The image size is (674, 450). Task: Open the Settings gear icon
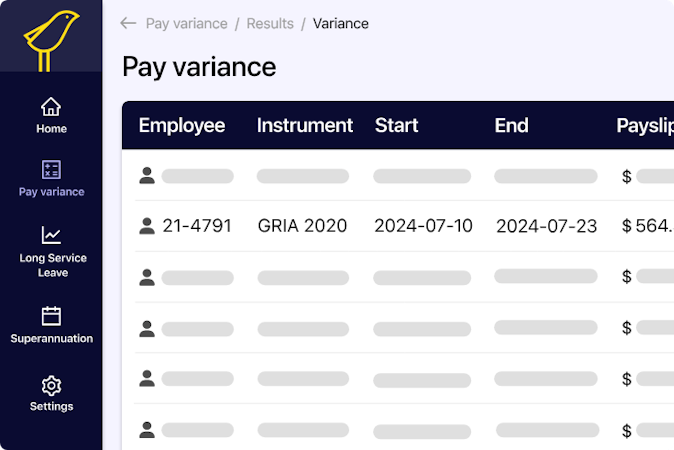[x=51, y=385]
